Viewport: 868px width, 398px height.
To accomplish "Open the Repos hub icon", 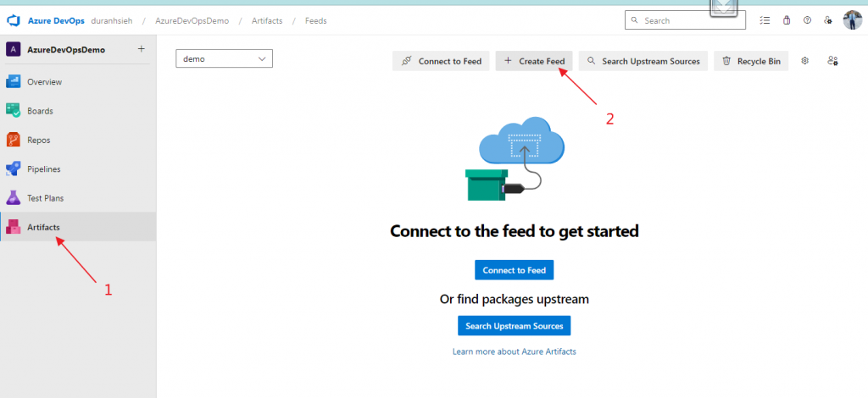I will [x=13, y=140].
